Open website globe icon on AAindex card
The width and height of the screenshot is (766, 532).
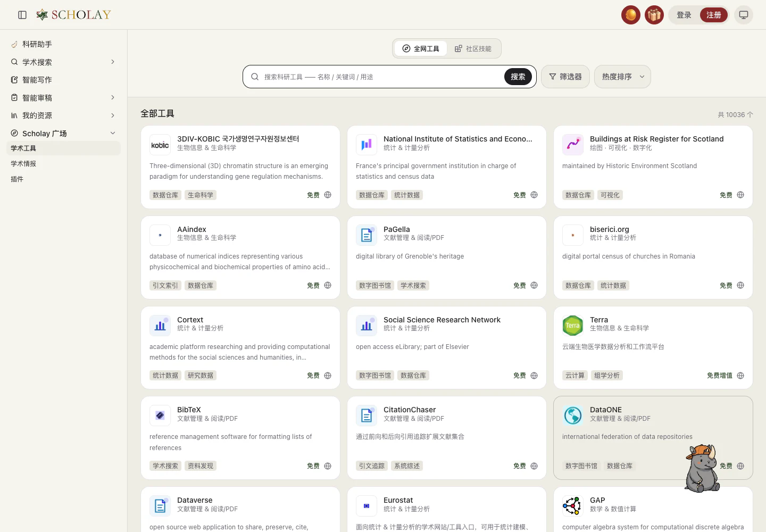[328, 285]
